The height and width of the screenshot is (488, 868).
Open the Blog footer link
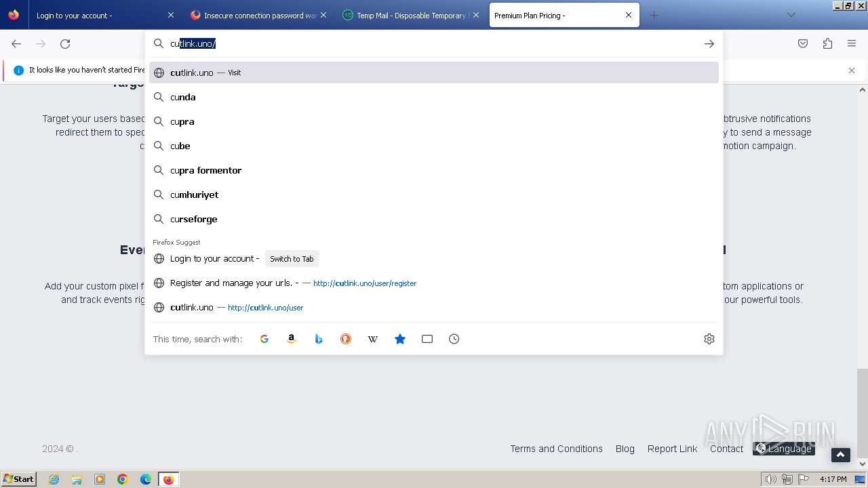coord(625,449)
